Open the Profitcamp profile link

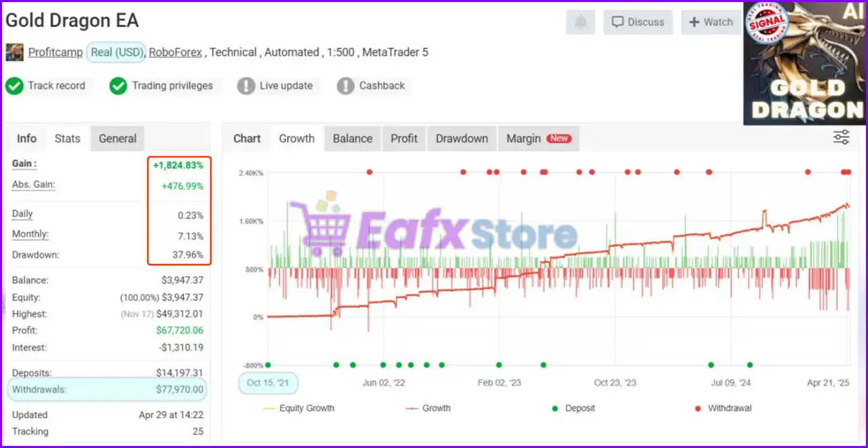coord(56,52)
